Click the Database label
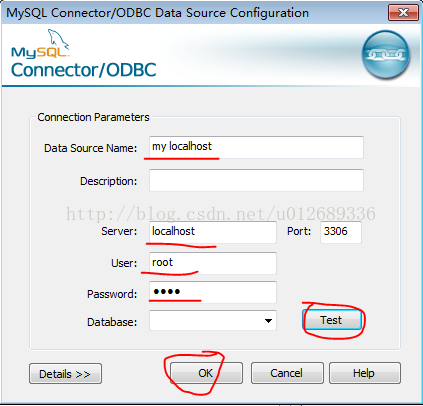The image size is (423, 406). pos(112,322)
